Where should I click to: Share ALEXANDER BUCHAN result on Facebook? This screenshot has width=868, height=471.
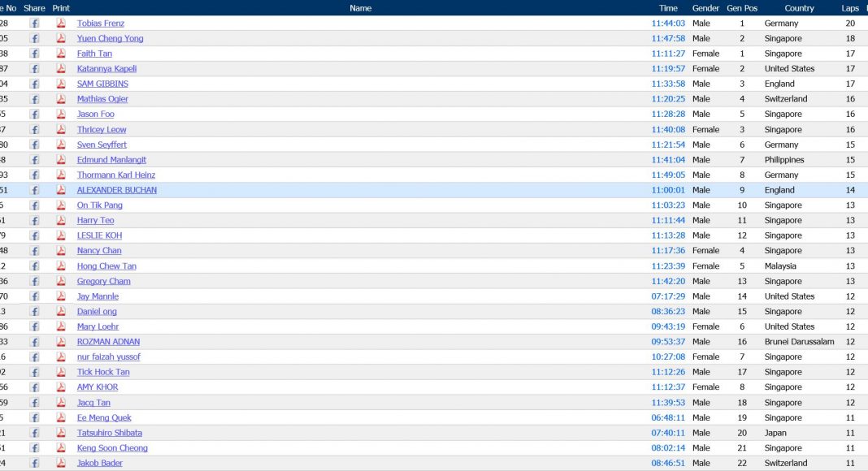(x=35, y=190)
